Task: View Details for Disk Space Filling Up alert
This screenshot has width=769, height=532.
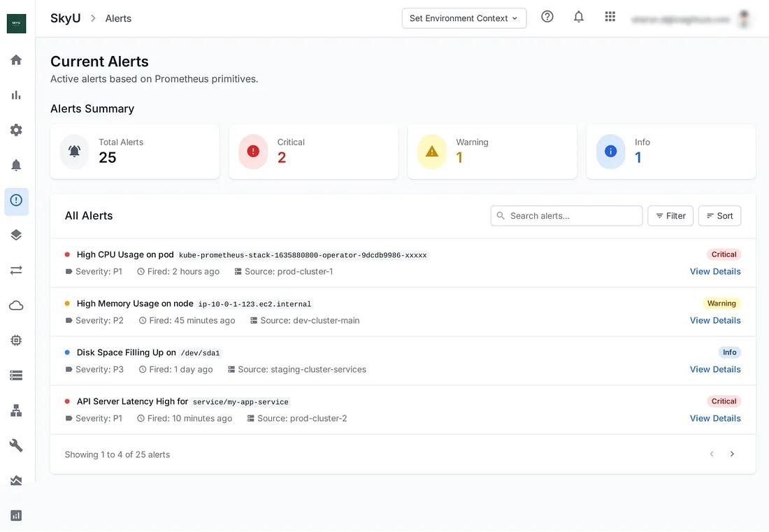Action: coord(715,369)
